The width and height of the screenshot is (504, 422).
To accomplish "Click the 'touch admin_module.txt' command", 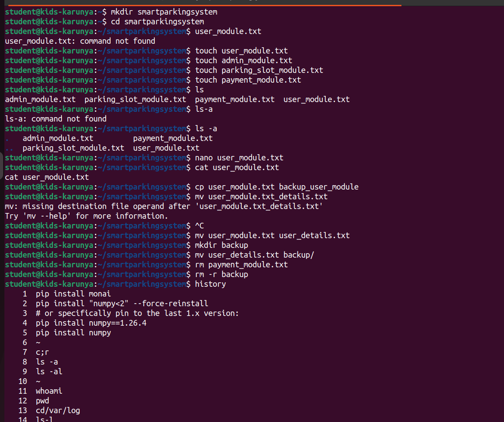I will (x=244, y=61).
